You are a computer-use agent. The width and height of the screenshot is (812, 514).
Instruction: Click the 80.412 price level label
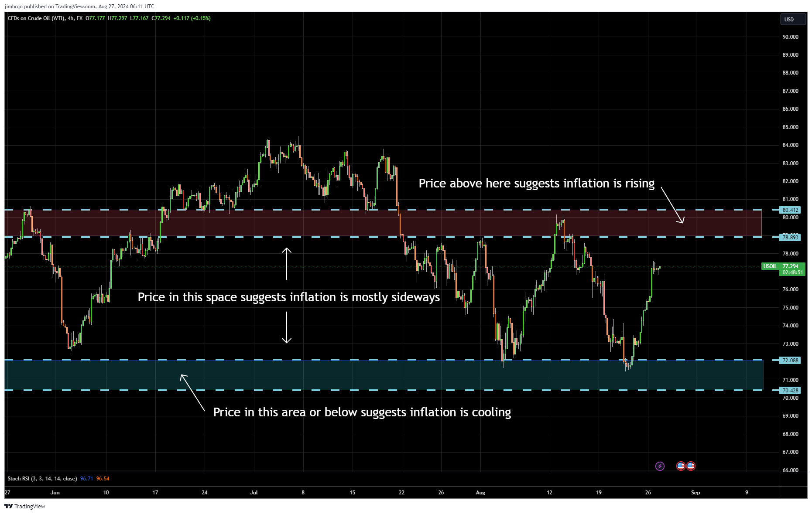point(790,210)
